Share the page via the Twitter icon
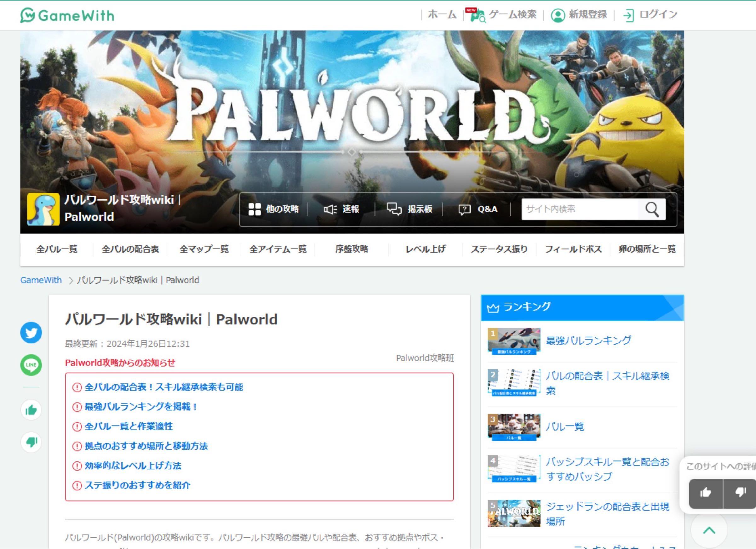This screenshot has height=549, width=756. [x=30, y=332]
